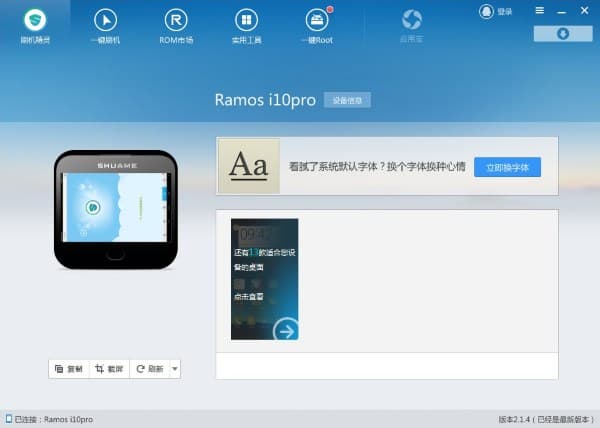
Task: Open the one-click flash tab
Action: tap(105, 26)
